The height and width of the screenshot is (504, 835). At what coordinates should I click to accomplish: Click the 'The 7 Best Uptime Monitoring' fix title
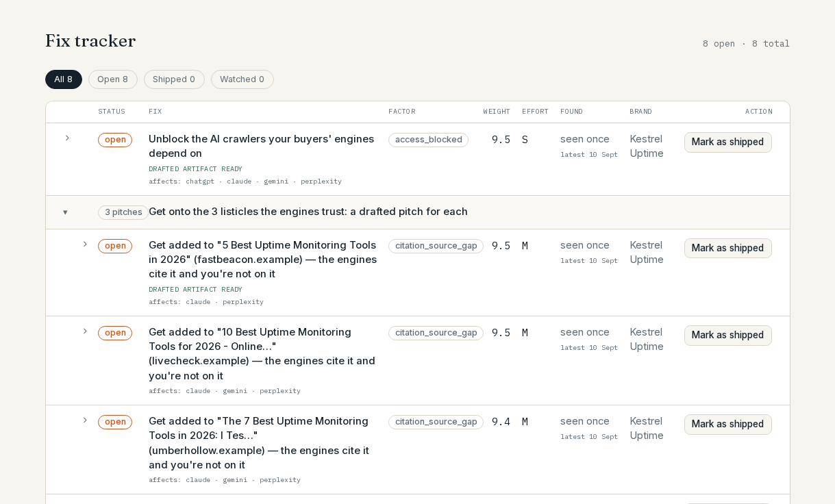tap(260, 443)
